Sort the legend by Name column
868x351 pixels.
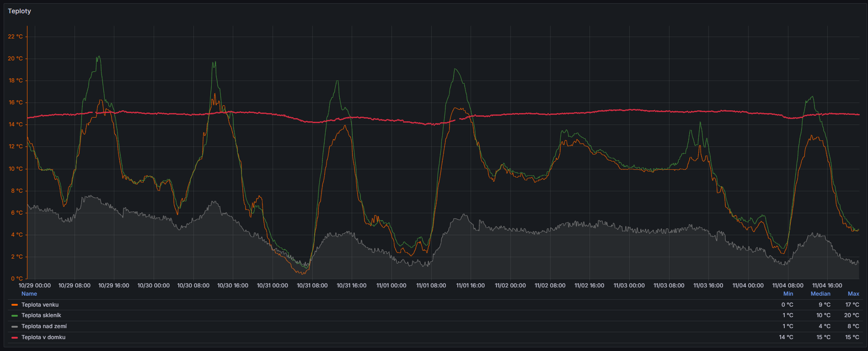coord(29,294)
